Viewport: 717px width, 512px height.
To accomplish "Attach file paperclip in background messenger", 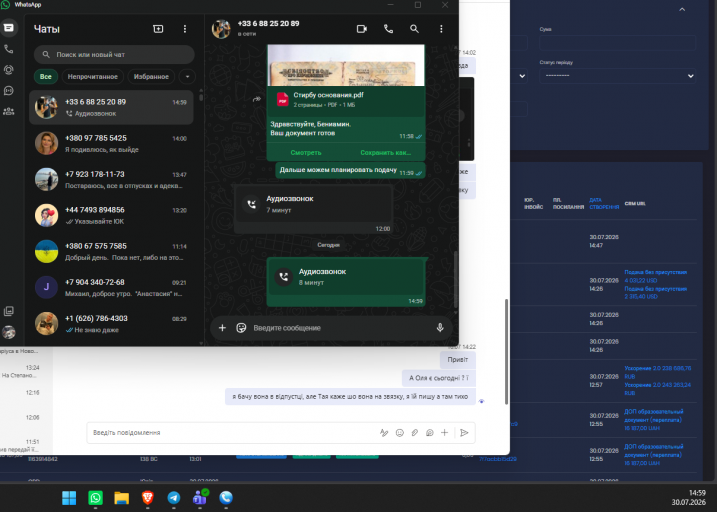I will click(415, 432).
